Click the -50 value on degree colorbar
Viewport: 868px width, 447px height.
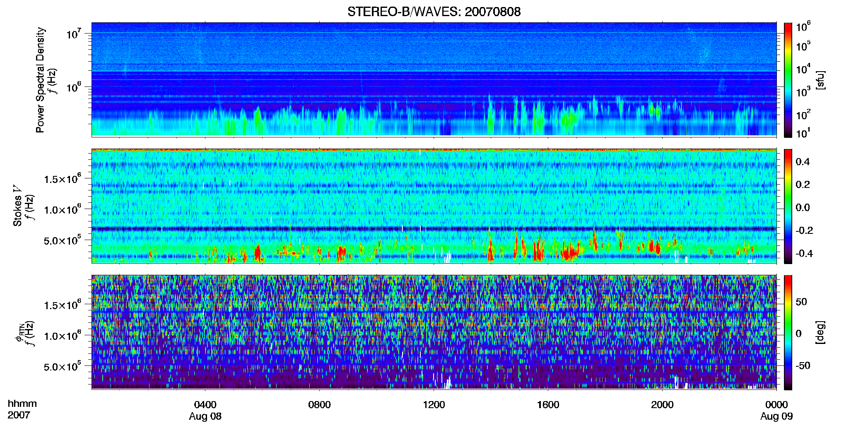pos(803,365)
